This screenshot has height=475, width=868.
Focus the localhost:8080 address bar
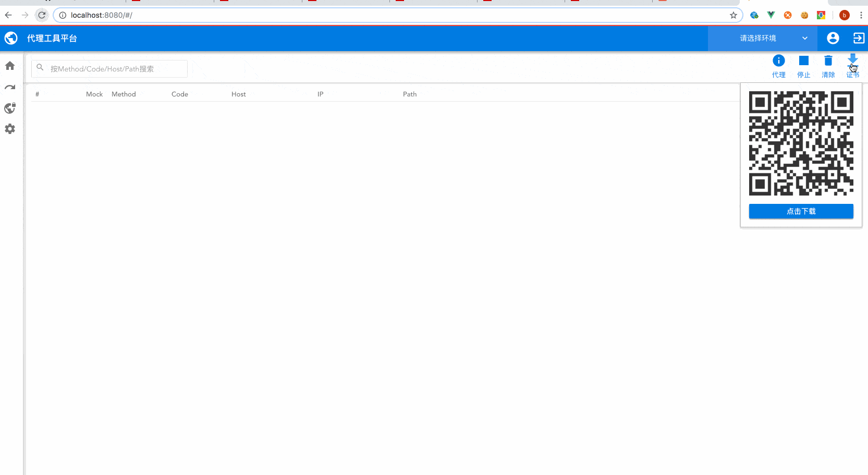[x=398, y=15]
